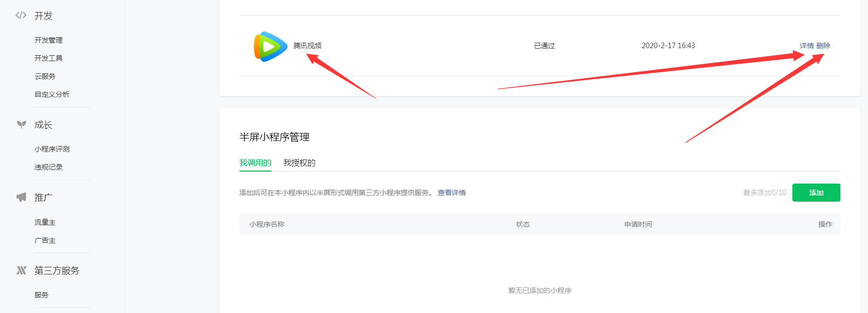The width and height of the screenshot is (868, 313).
Task: Open 开发管理 in sidebar
Action: point(49,40)
